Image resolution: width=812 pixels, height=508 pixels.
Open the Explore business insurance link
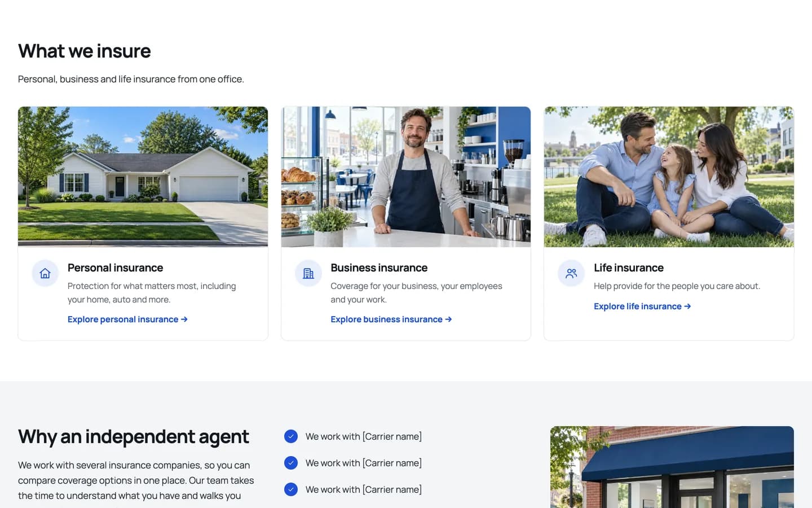[x=391, y=319]
